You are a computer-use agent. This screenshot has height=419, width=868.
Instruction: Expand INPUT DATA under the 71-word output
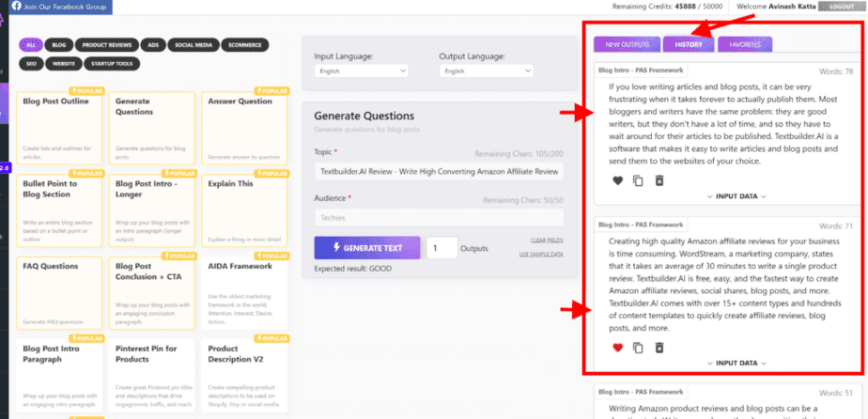click(x=736, y=363)
